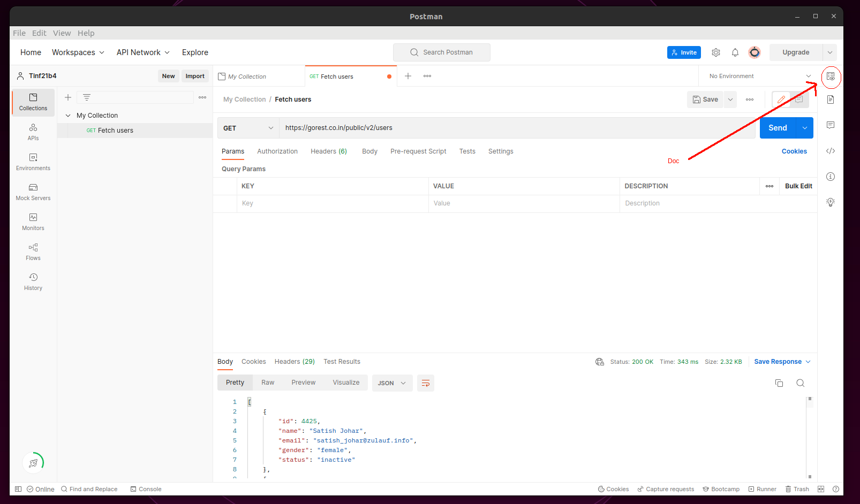
Task: Open the Save options dropdown arrow
Action: (730, 100)
